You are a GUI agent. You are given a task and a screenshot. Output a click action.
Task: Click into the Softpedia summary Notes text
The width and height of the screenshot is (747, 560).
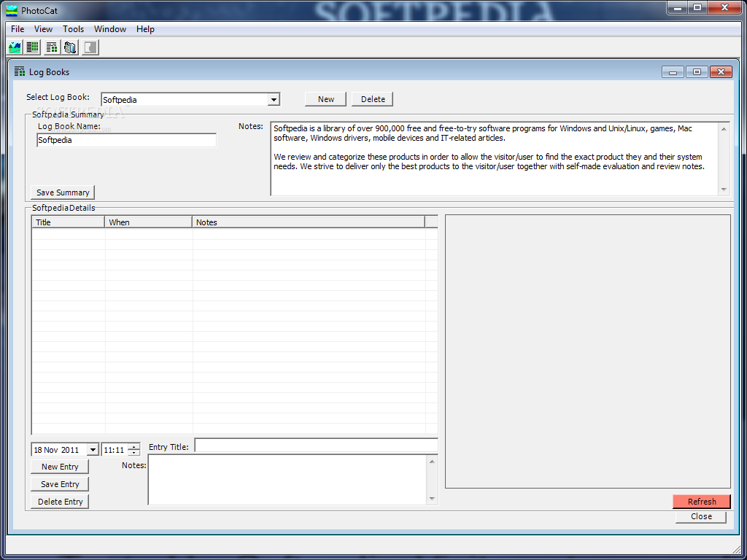point(495,158)
